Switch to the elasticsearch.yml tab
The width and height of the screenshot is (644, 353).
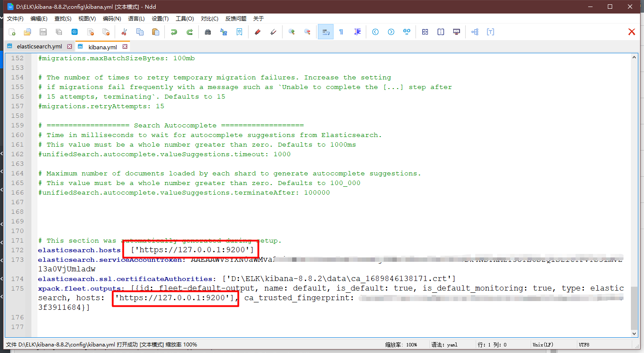[39, 46]
